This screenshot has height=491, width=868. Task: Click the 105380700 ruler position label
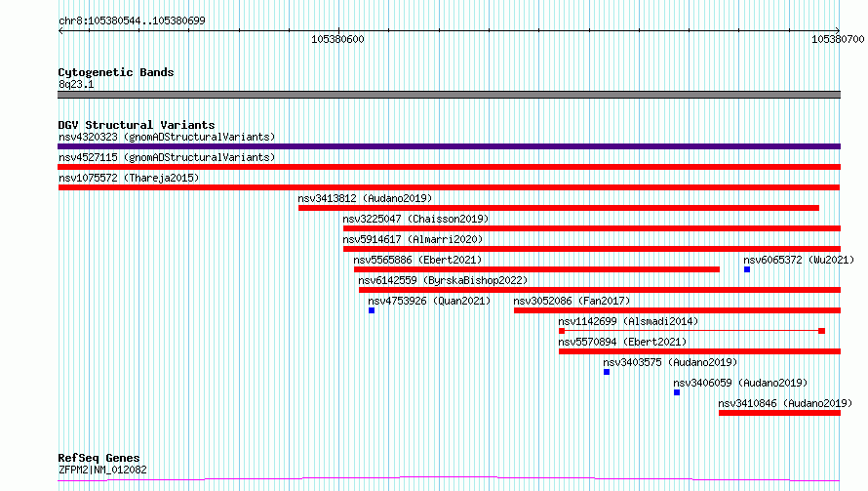(838, 39)
